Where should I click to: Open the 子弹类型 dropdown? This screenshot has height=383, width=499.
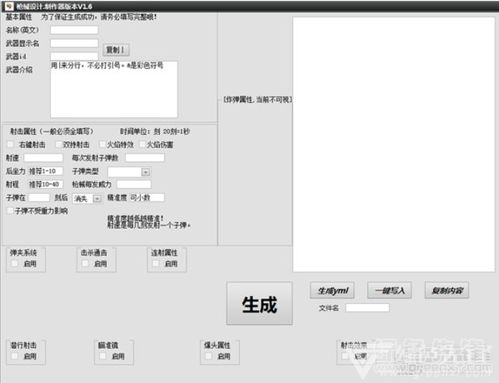tap(145, 172)
